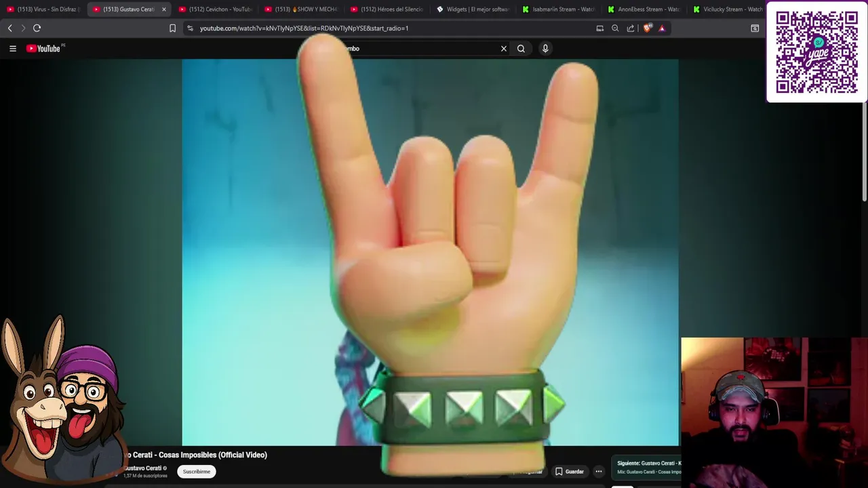Switch to the 'Widgets | El mejor software' tab

point(473,9)
